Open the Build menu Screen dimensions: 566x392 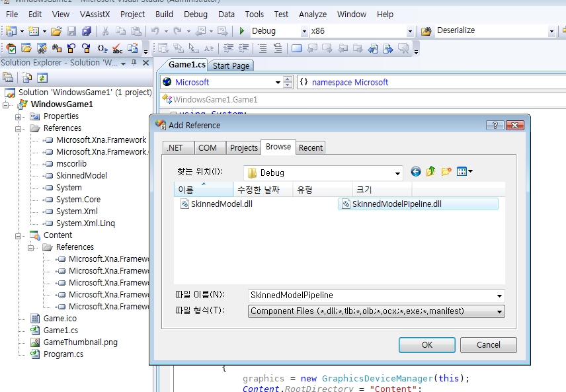[x=164, y=15]
